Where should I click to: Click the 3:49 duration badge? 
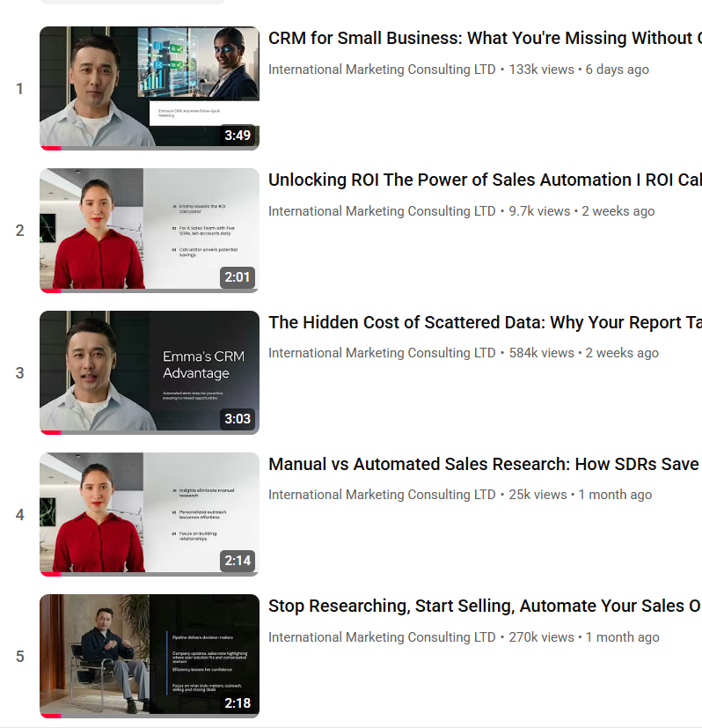tap(238, 135)
